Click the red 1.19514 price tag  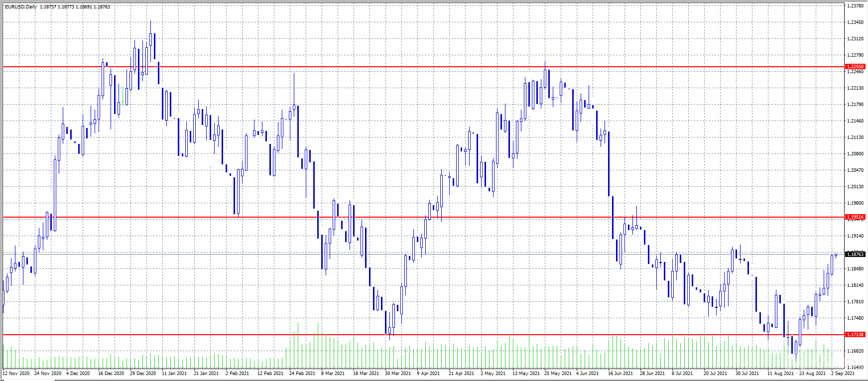[x=855, y=217]
